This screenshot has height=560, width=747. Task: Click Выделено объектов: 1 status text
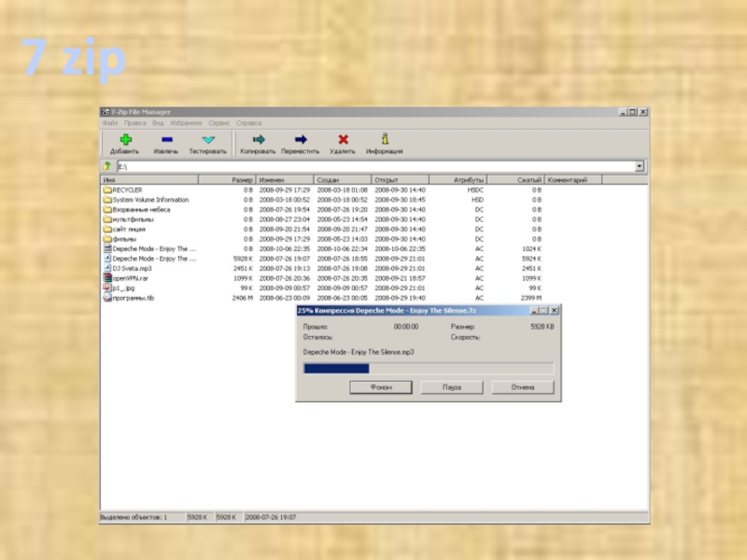[134, 517]
